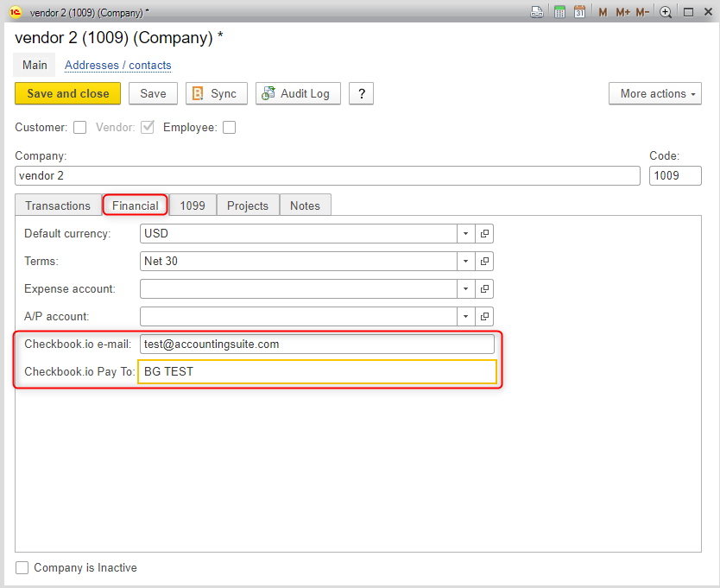
Task: Click Save and close
Action: [x=67, y=93]
